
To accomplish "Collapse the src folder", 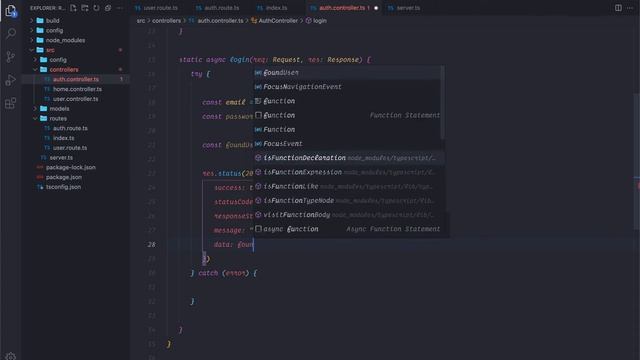I will (x=31, y=50).
